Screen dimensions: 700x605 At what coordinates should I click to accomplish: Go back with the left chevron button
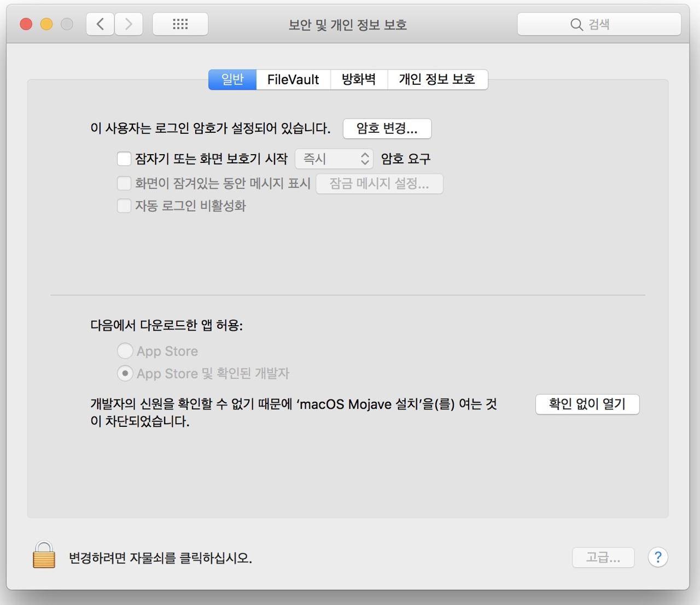click(100, 24)
